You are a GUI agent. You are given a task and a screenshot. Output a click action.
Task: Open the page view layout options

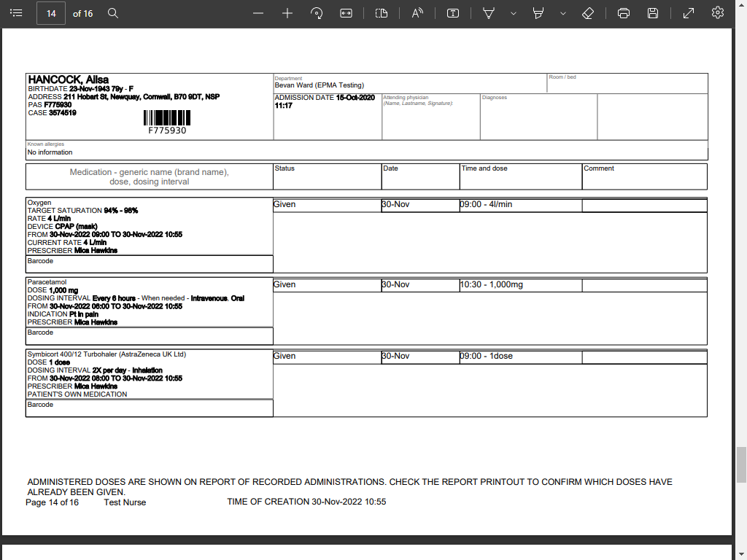point(382,13)
